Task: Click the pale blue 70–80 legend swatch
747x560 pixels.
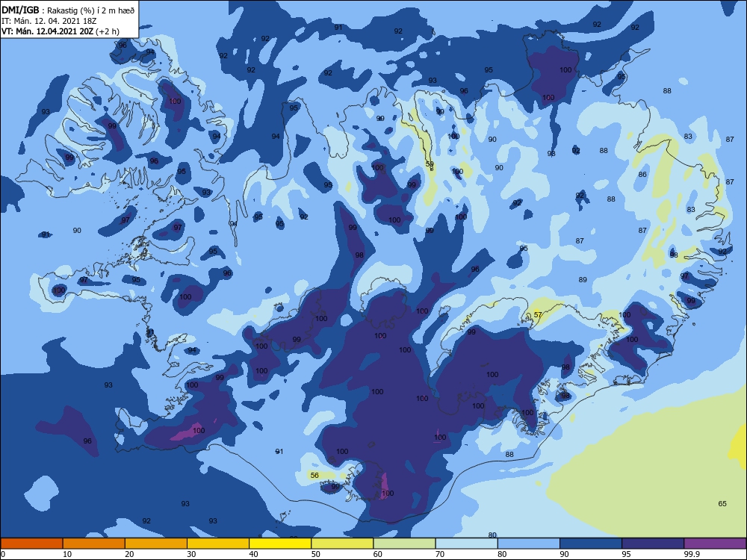Action: [466, 544]
